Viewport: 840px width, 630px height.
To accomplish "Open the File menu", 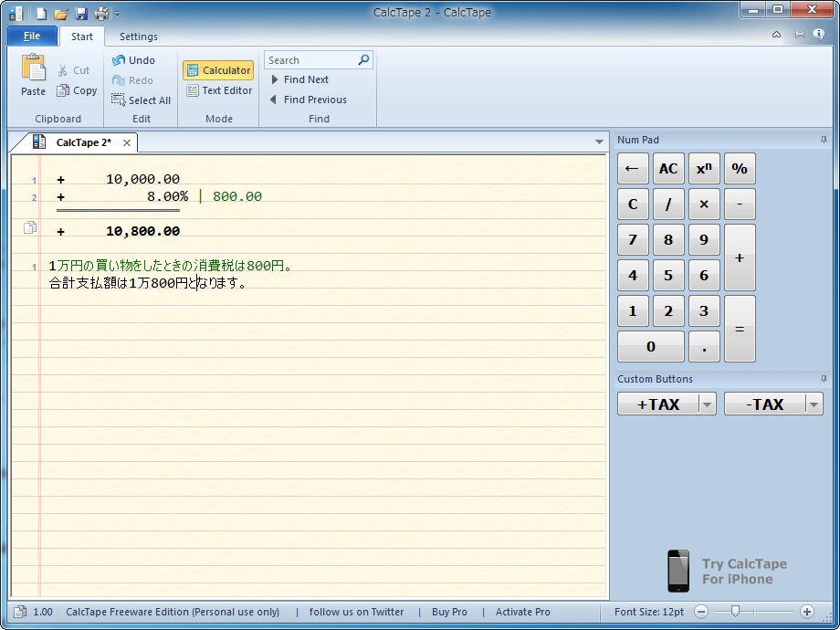I will pos(32,36).
